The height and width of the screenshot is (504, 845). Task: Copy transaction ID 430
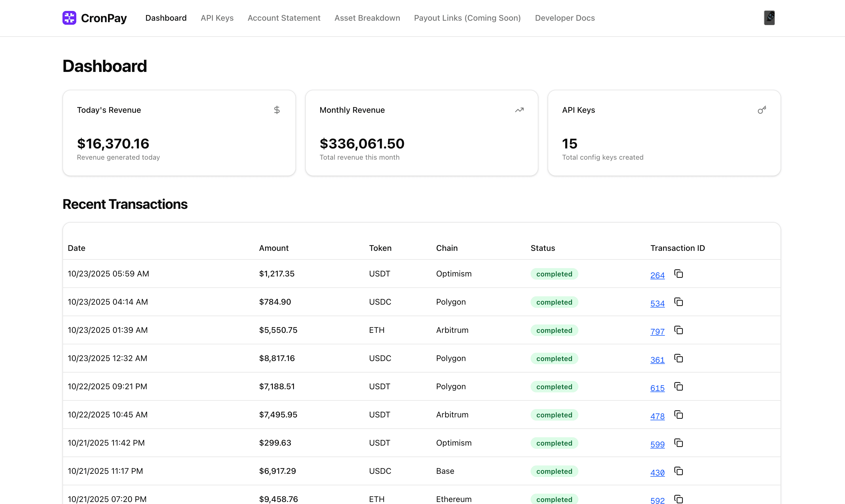(679, 471)
